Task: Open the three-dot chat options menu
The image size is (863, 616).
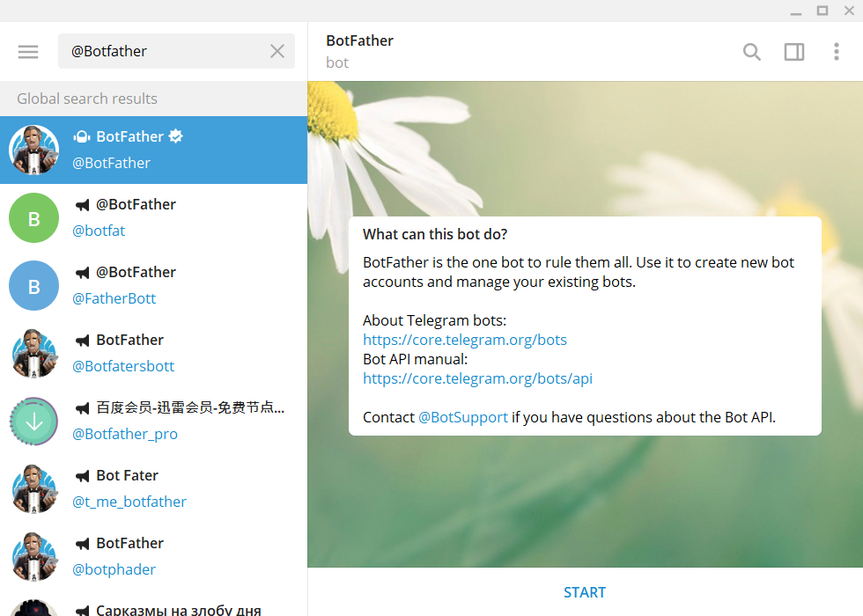Action: 836,52
